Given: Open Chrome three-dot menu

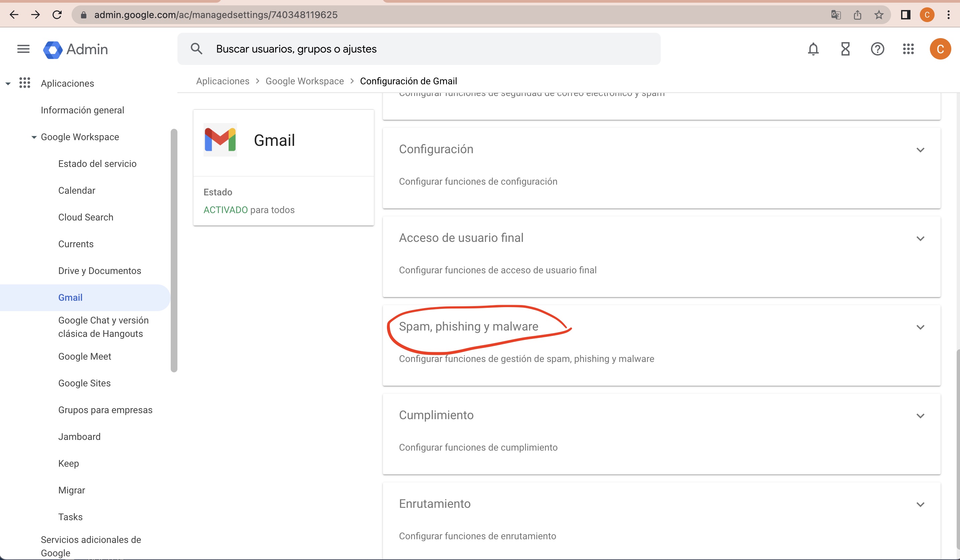Looking at the screenshot, I should pos(949,15).
